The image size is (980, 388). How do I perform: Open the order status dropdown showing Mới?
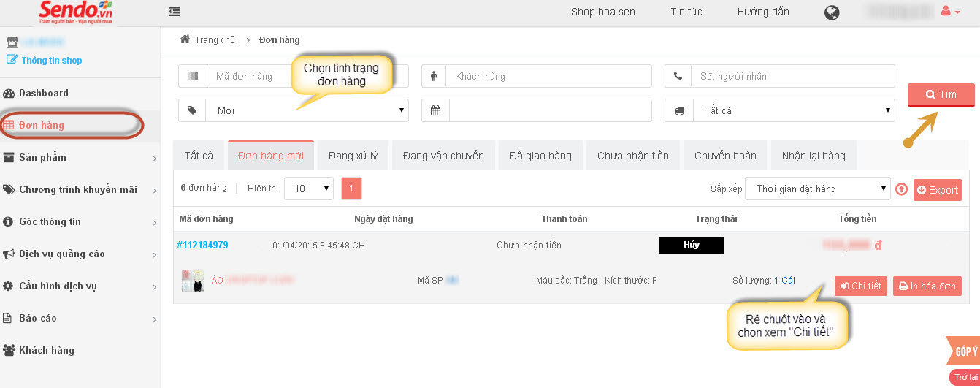[307, 110]
